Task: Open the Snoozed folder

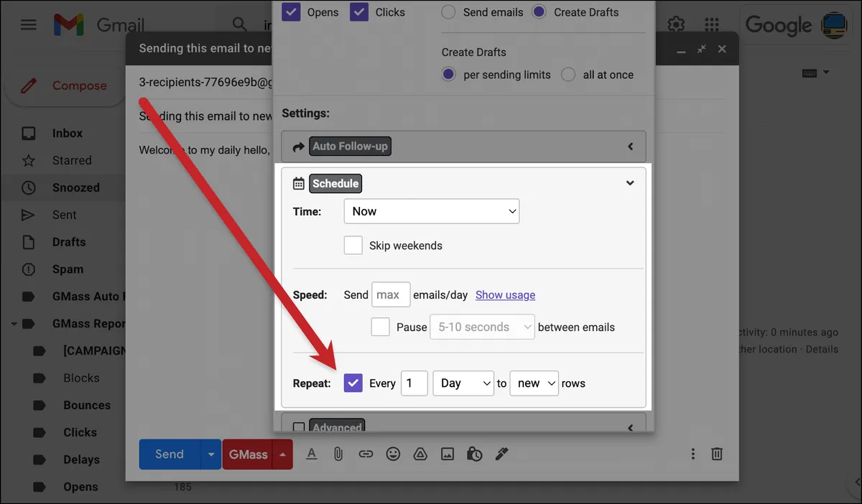Action: [75, 188]
